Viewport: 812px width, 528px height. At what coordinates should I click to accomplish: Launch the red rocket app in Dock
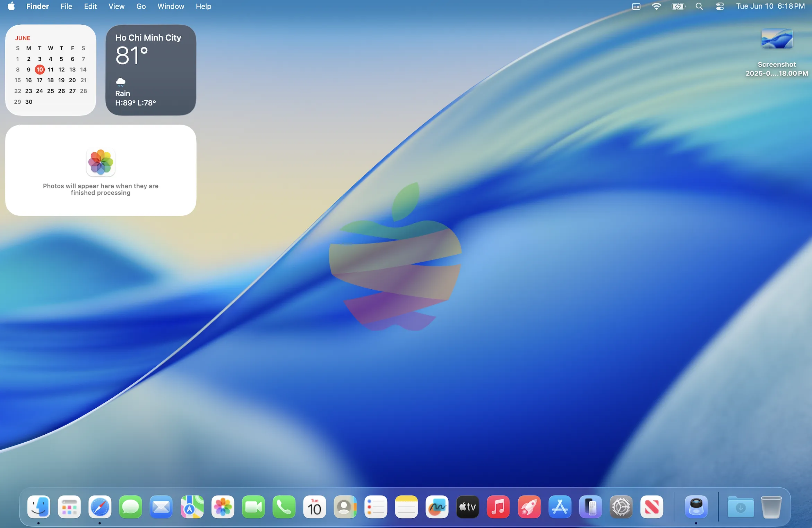point(529,507)
